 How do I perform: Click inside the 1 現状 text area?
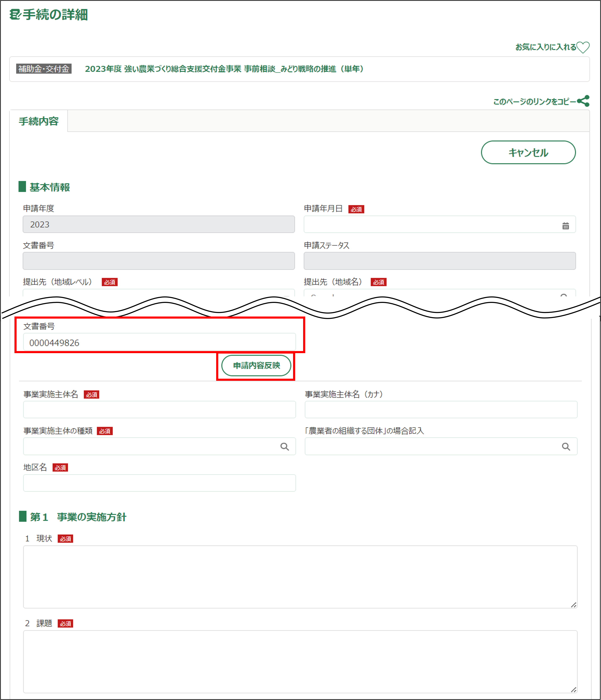(x=300, y=576)
